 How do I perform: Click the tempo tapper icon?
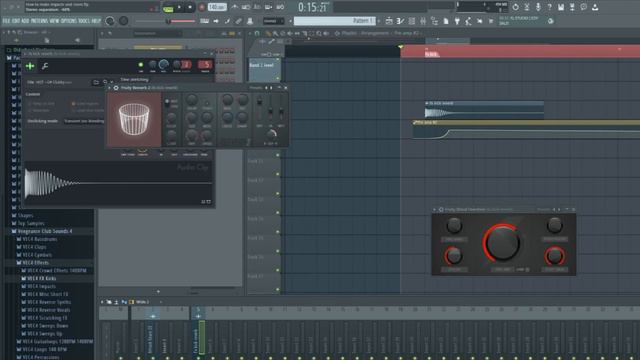tap(469, 21)
